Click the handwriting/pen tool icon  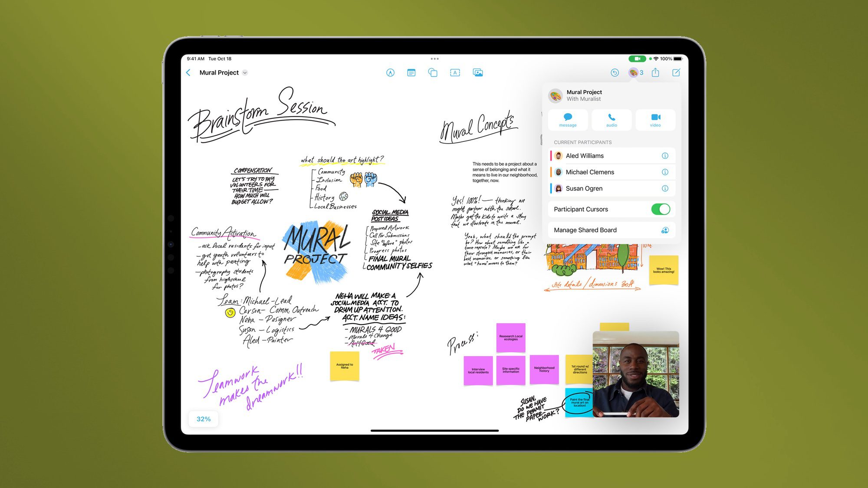391,73
